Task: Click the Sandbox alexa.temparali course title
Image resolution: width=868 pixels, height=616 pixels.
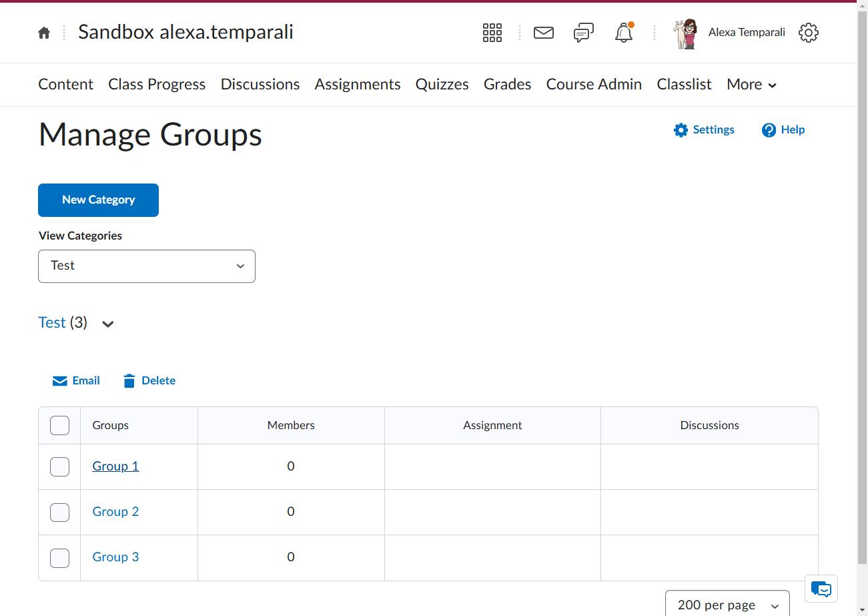Action: click(x=185, y=32)
